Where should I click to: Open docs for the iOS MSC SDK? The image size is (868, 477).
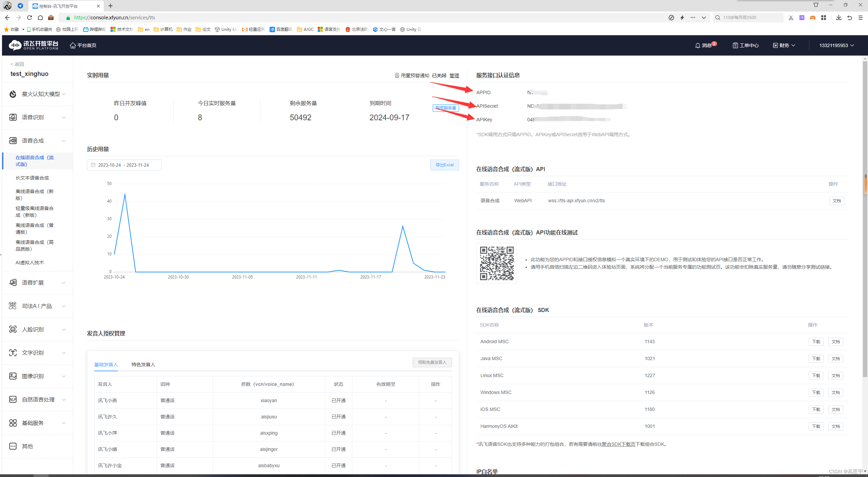835,410
